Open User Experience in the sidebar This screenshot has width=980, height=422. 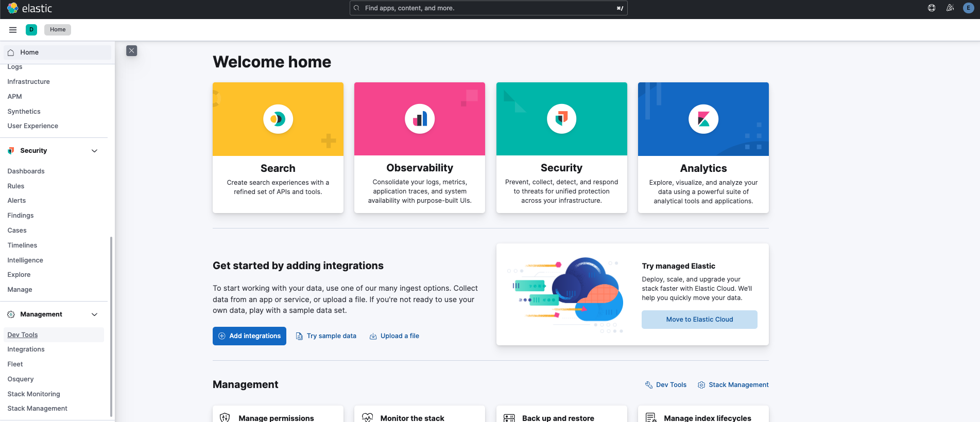(32, 126)
